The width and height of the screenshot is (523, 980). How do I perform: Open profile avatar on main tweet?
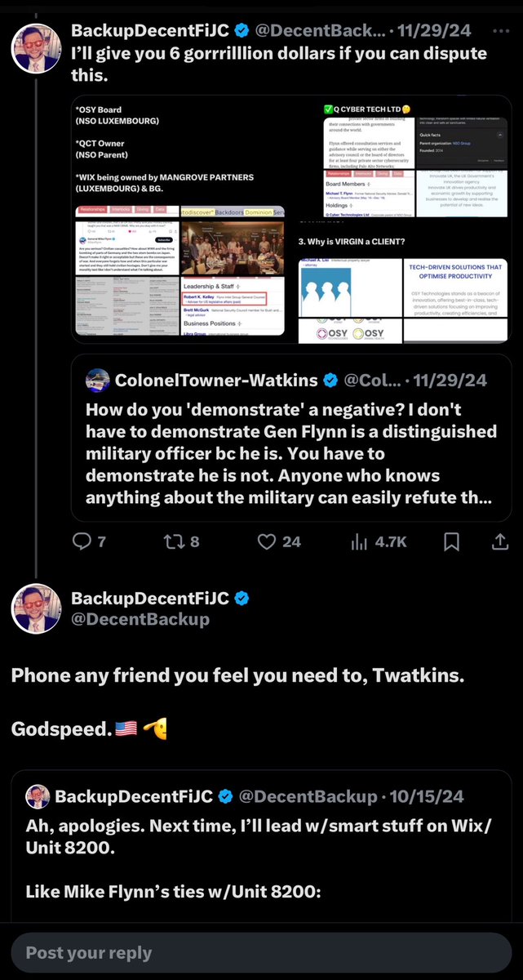(35, 608)
